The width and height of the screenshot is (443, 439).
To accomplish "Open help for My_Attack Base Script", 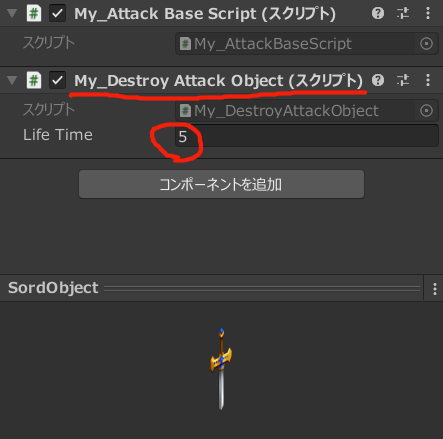I will [x=378, y=13].
